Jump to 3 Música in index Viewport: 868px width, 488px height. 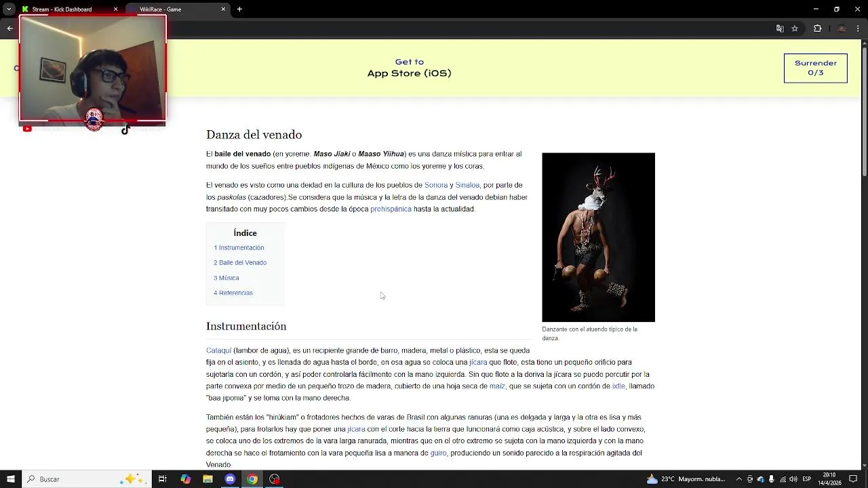point(226,278)
